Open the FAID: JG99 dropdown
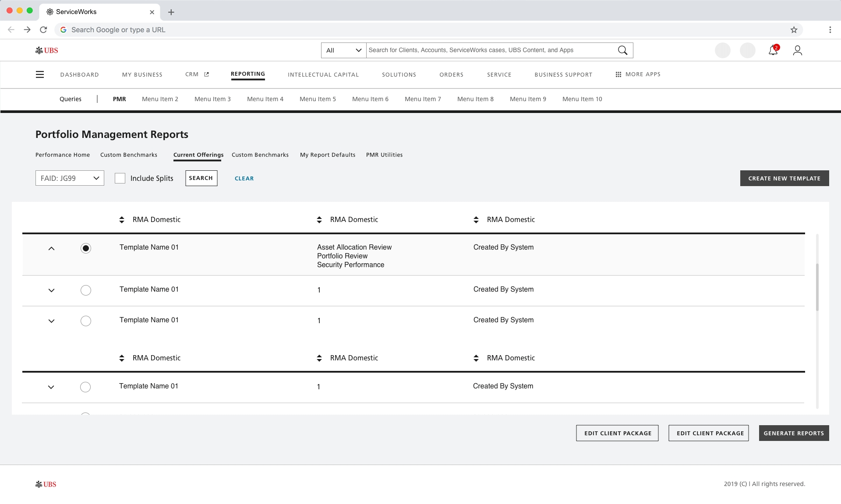The height and width of the screenshot is (504, 841). click(x=70, y=178)
